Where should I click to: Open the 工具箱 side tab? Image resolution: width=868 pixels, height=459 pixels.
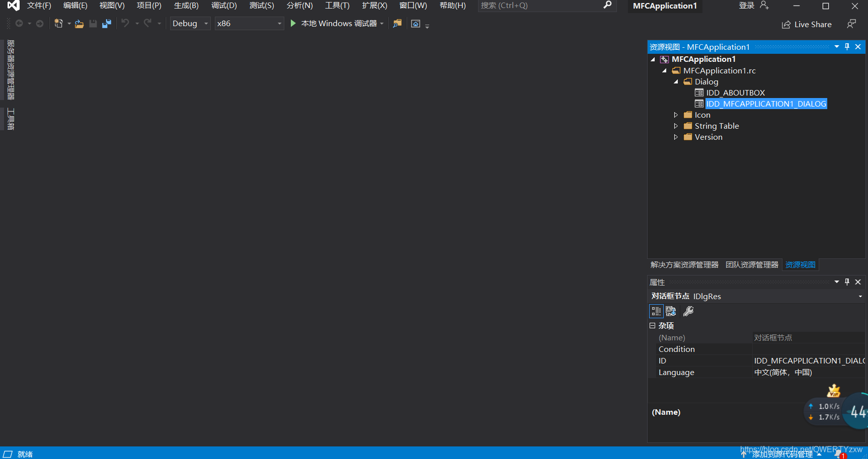click(11, 119)
